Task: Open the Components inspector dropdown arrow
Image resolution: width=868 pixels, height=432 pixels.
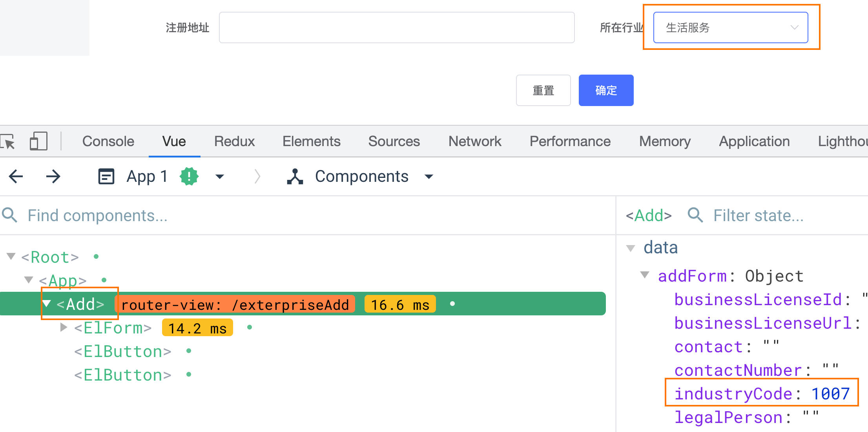Action: click(429, 176)
